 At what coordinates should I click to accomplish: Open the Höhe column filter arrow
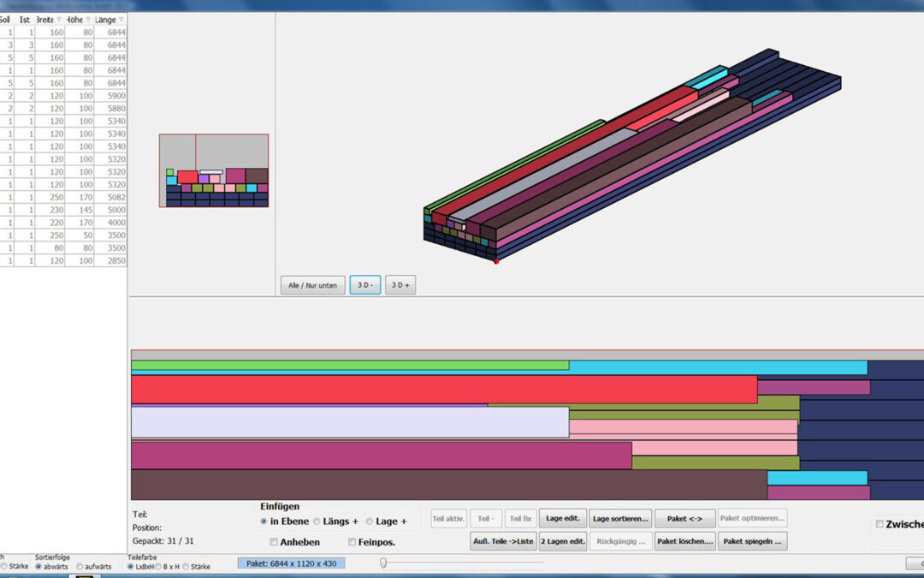[90, 19]
